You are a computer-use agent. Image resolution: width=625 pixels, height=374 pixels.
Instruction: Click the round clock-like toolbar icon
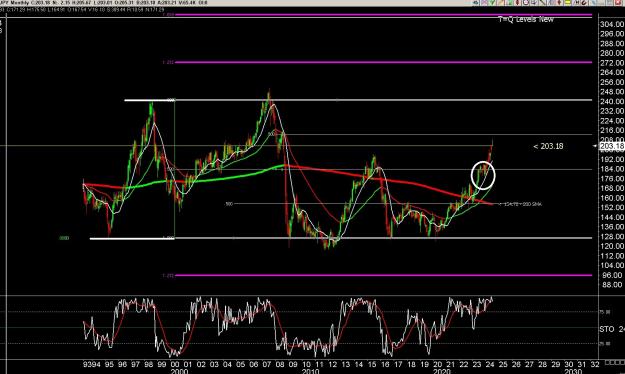coord(526,2)
